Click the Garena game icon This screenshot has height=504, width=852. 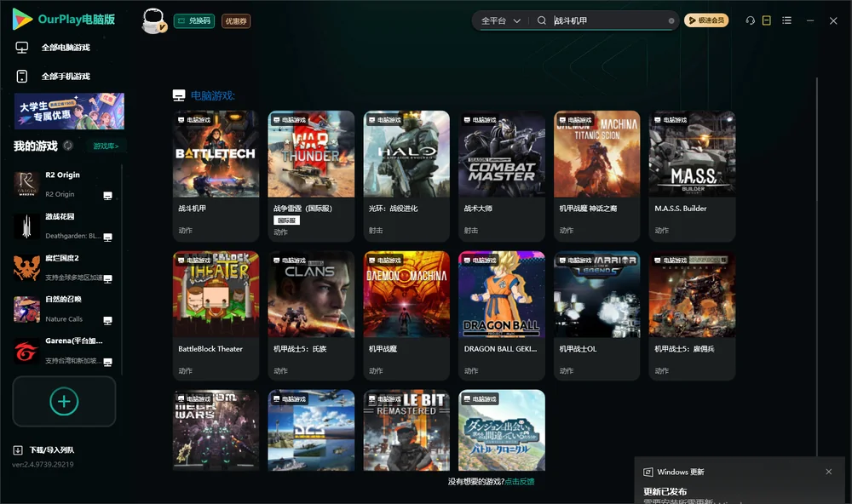coord(26,351)
